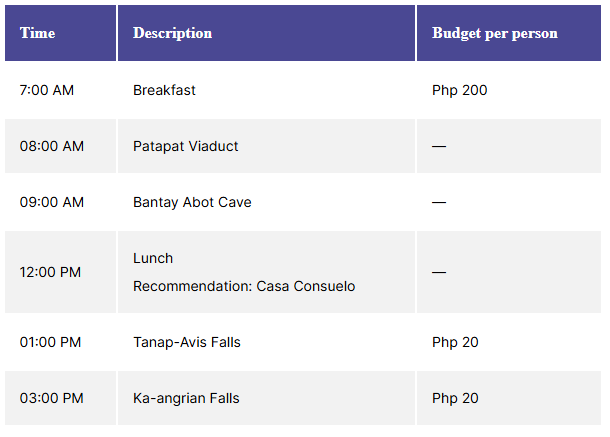Select the 01:00 PM time cell
The width and height of the screenshot is (610, 437).
coord(60,342)
